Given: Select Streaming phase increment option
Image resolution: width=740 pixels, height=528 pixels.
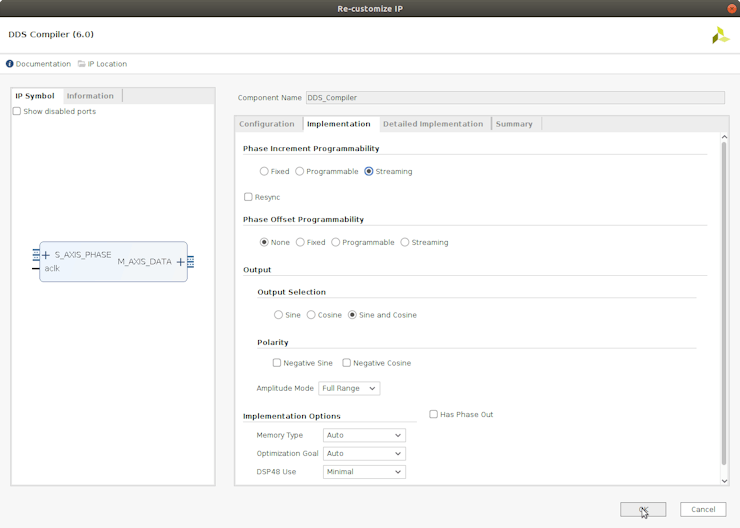Looking at the screenshot, I should tap(369, 171).
